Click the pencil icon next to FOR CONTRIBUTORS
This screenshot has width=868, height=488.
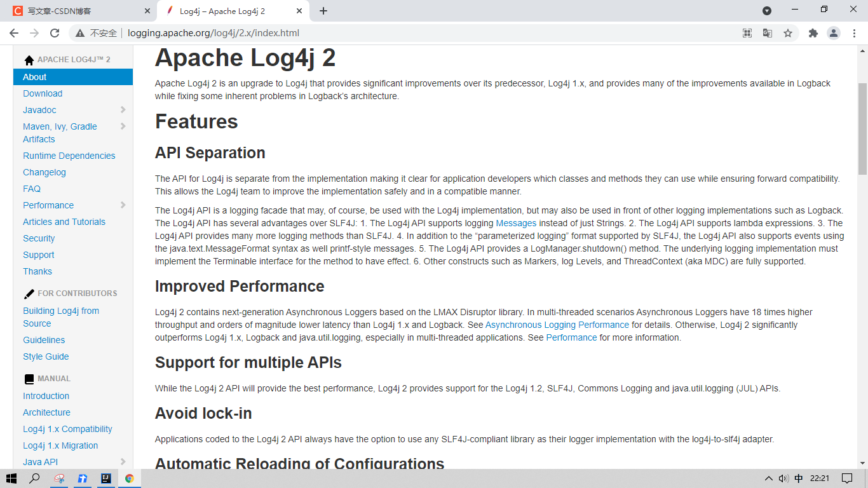[29, 293]
